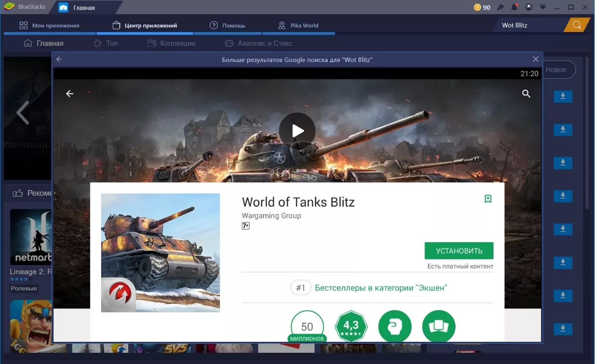595x364 pixels.
Task: Click the Бестселлеры в категории "Экшен" link
Action: tap(381, 288)
